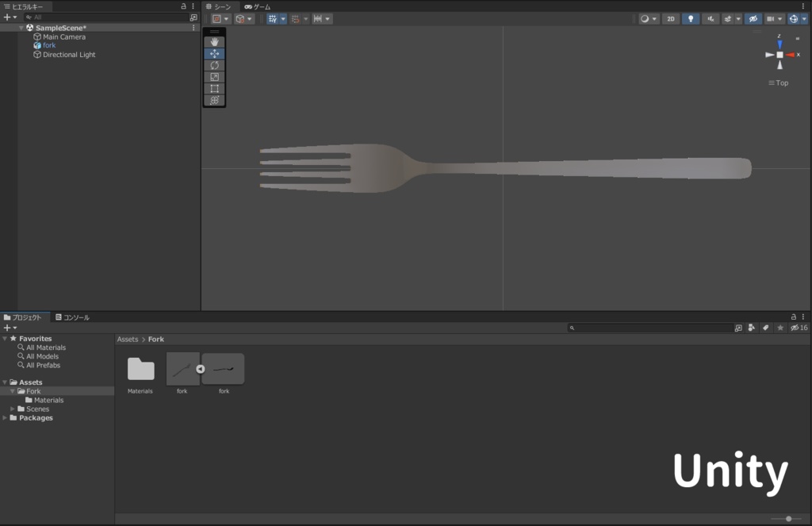812x526 pixels.
Task: Open the Project panel three-dot menu
Action: tap(803, 317)
